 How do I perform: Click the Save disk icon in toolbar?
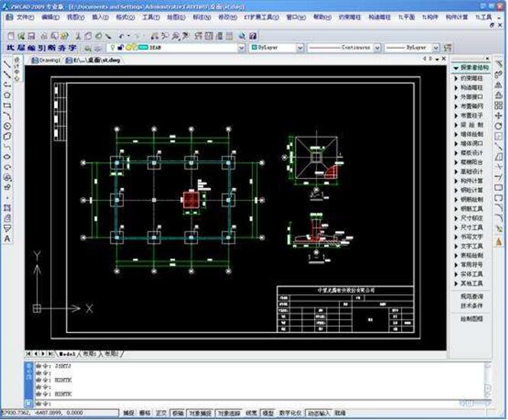[31, 36]
